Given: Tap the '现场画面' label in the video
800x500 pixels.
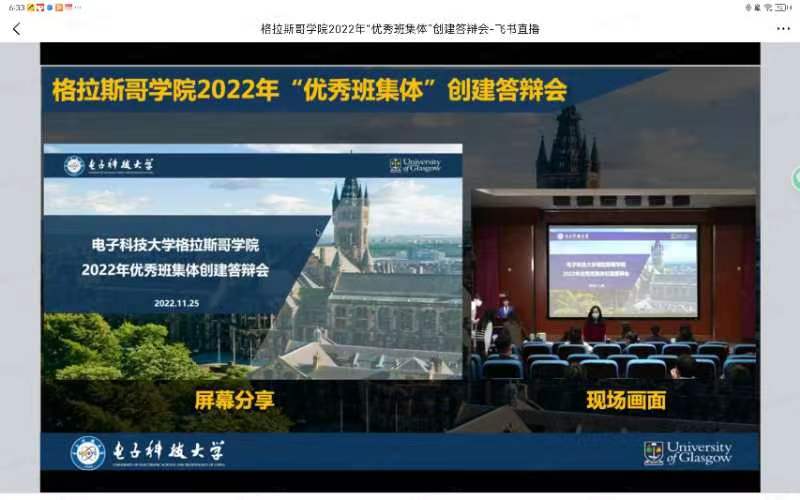Looking at the screenshot, I should [626, 401].
